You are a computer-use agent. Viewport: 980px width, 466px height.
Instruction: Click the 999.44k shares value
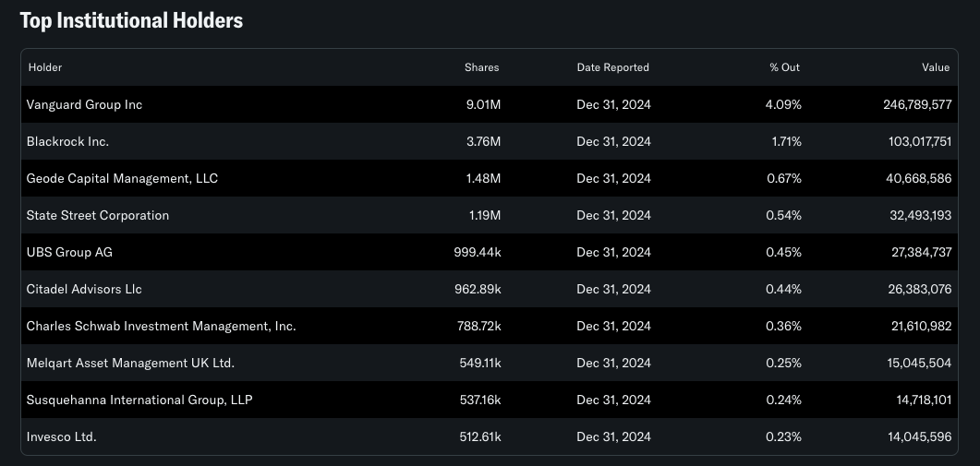(x=478, y=252)
